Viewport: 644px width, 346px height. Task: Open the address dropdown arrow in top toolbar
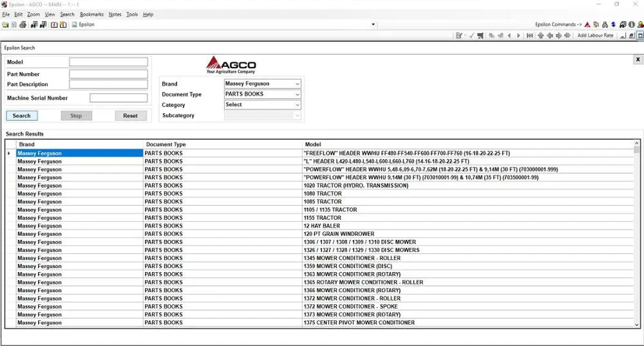point(373,24)
